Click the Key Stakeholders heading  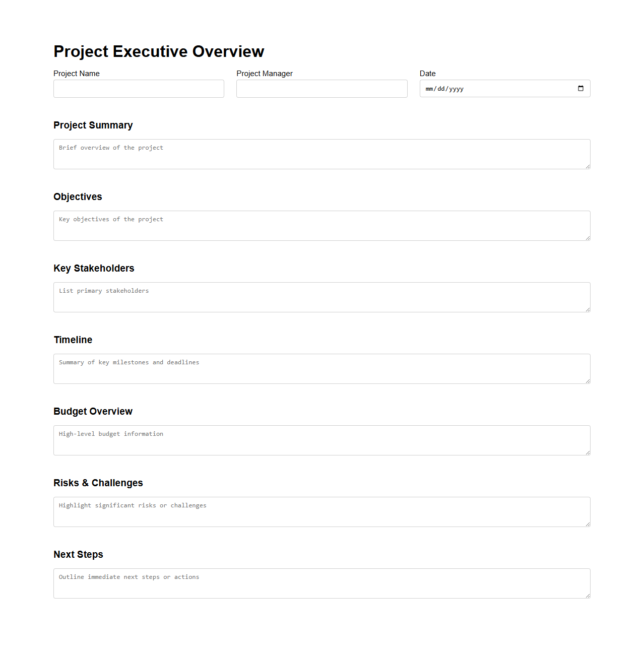click(x=94, y=268)
